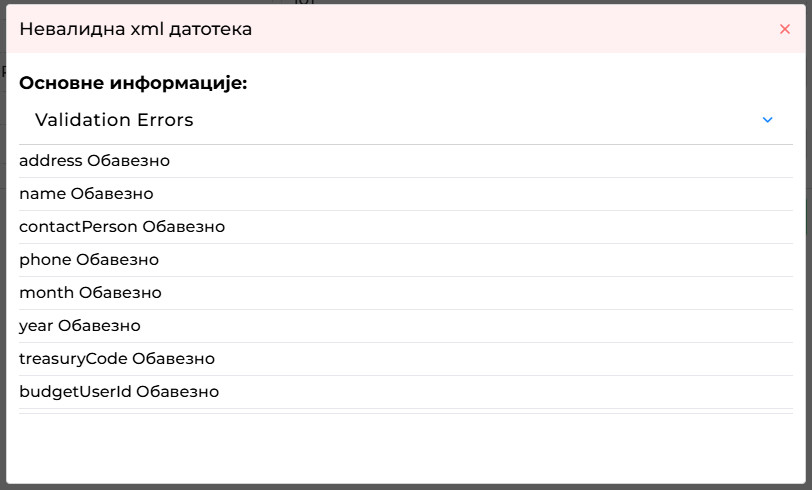
Task: Click the "Основне информације:" heading
Action: (133, 83)
